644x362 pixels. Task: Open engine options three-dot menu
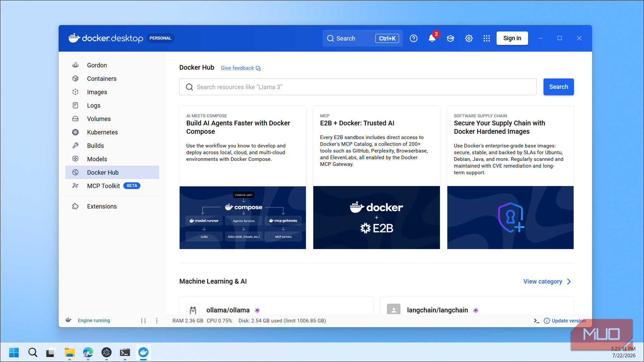pyautogui.click(x=157, y=321)
